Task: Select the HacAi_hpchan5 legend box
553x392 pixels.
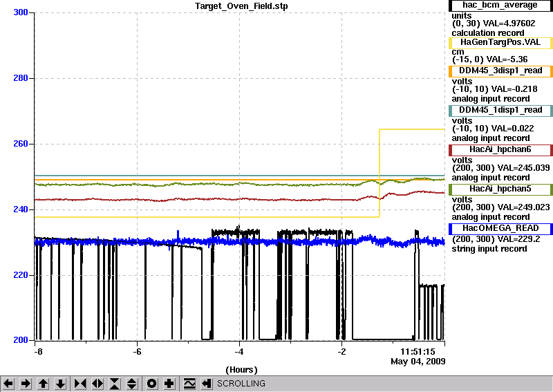Action: tap(500, 189)
